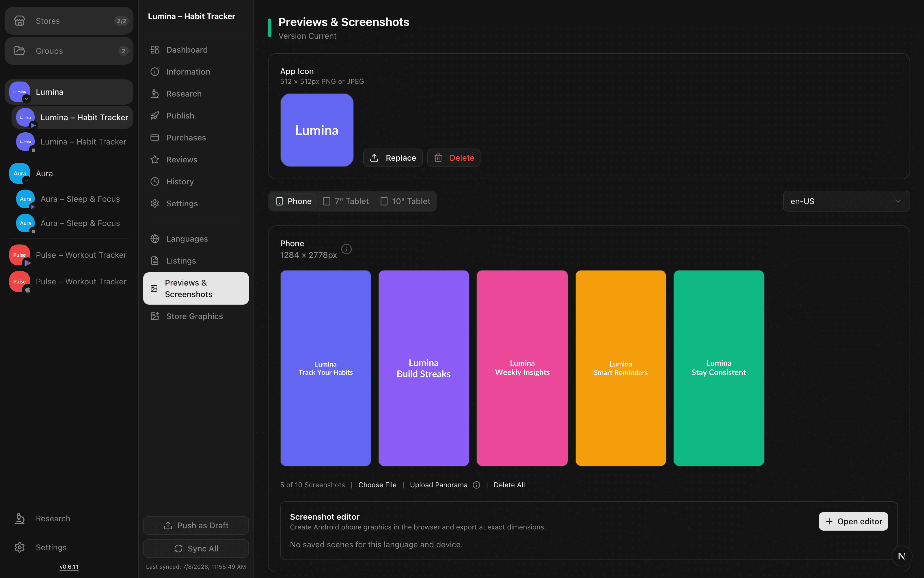The height and width of the screenshot is (578, 924).
Task: Click the Store Graphics image icon
Action: (x=155, y=316)
